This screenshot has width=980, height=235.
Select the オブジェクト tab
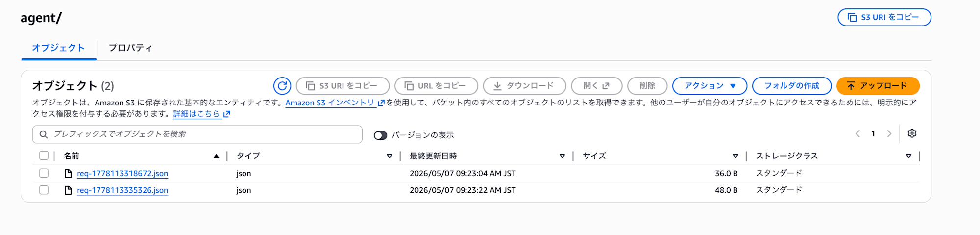58,48
